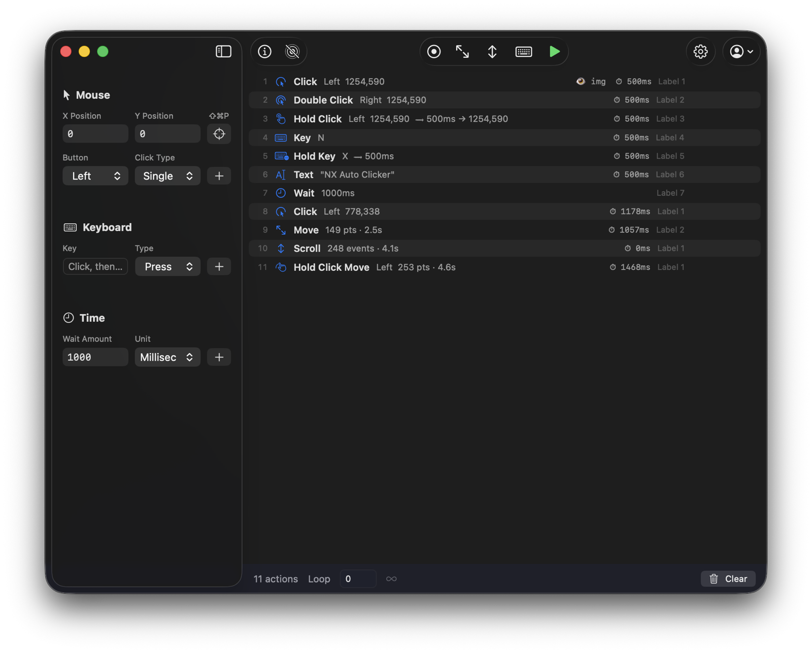Image resolution: width=812 pixels, height=653 pixels.
Task: Toggle infinite loop symbol
Action: tap(391, 578)
